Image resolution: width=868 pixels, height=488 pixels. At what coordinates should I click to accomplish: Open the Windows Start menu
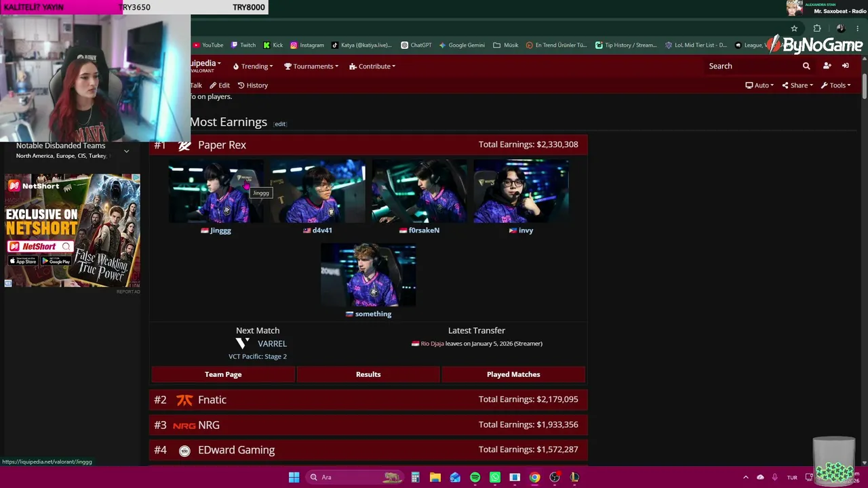[x=294, y=477]
